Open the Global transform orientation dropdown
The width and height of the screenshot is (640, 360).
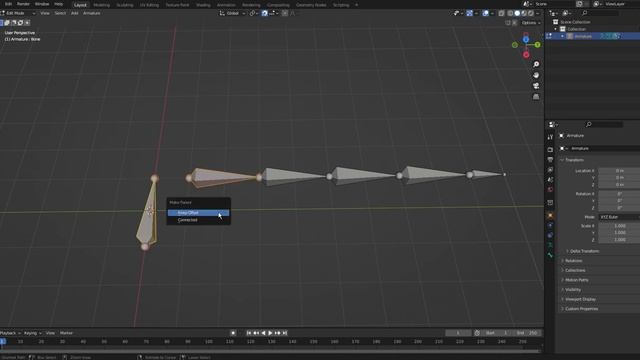[233, 13]
